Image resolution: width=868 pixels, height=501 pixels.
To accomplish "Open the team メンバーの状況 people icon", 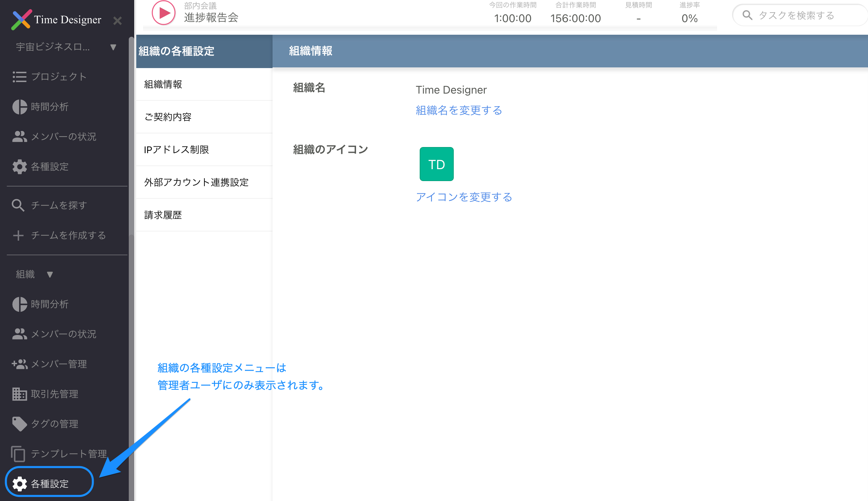I will [19, 137].
